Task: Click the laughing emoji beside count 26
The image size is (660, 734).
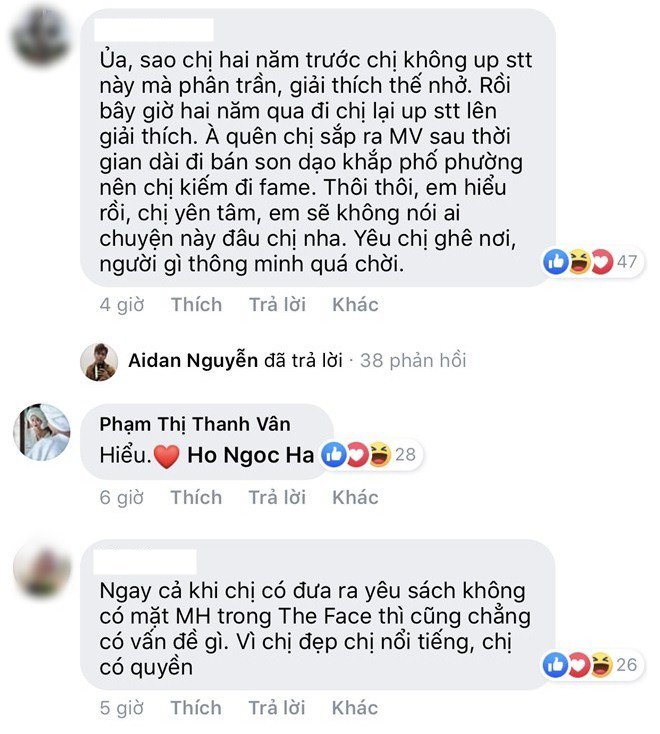Action: 601,665
